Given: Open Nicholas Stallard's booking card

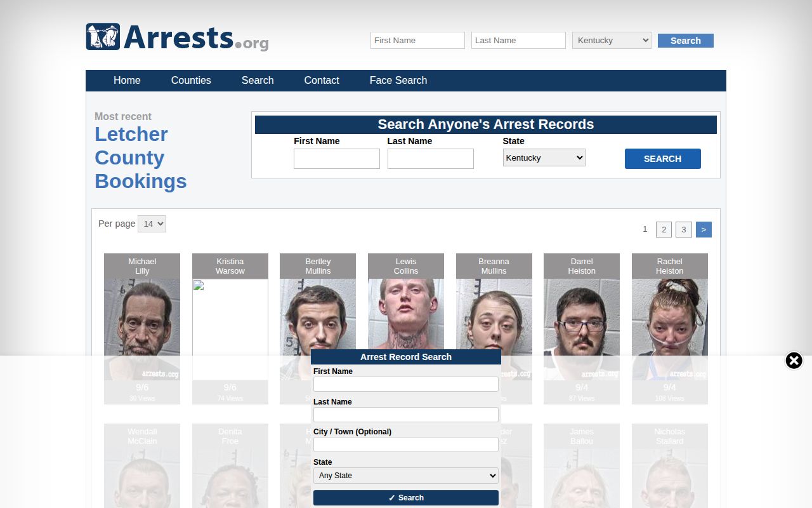Looking at the screenshot, I should point(670,465).
